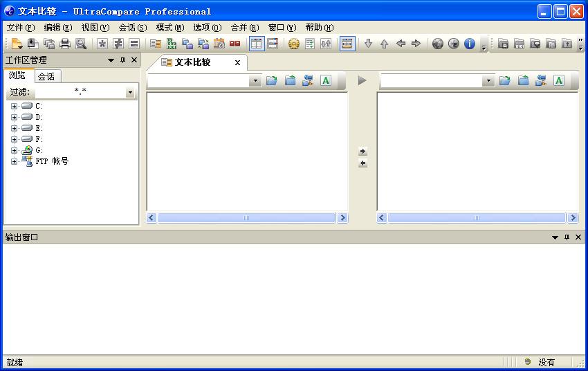Click the red double-panel toolbar icon

tap(235, 44)
